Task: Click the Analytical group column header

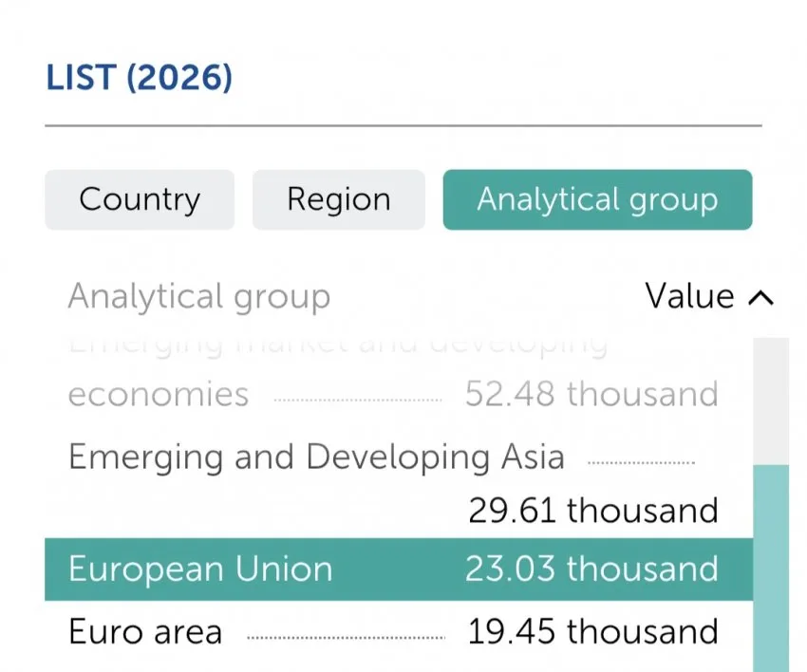Action: coord(199,297)
